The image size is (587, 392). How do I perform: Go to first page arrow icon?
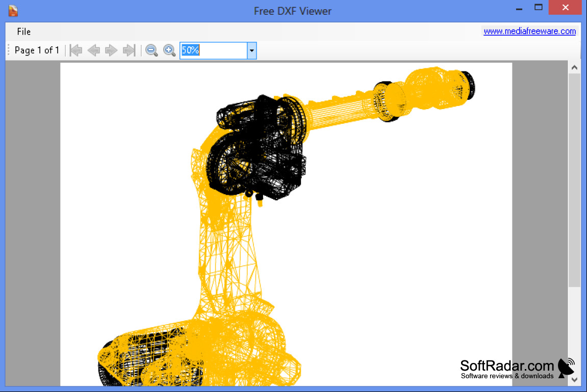76,50
